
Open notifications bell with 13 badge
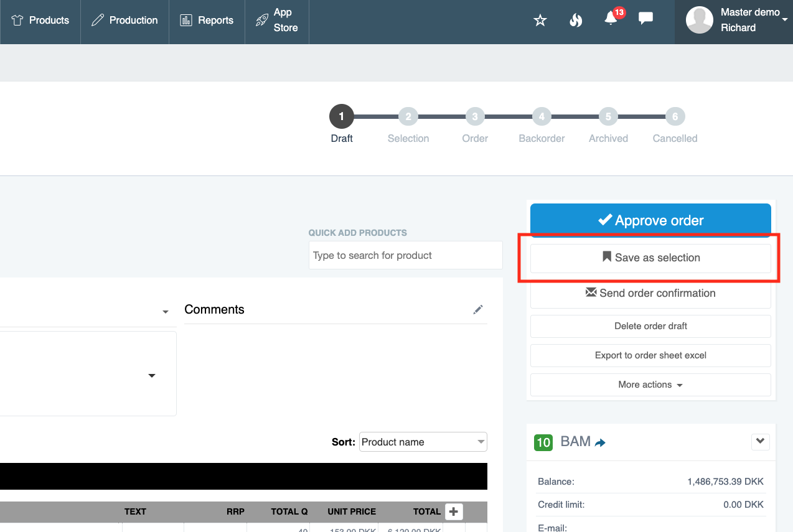[x=611, y=19]
